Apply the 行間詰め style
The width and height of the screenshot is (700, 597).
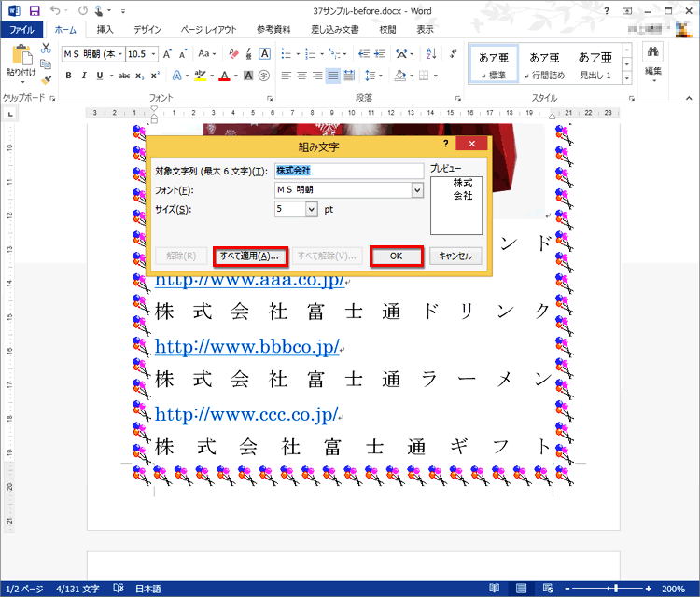[545, 63]
